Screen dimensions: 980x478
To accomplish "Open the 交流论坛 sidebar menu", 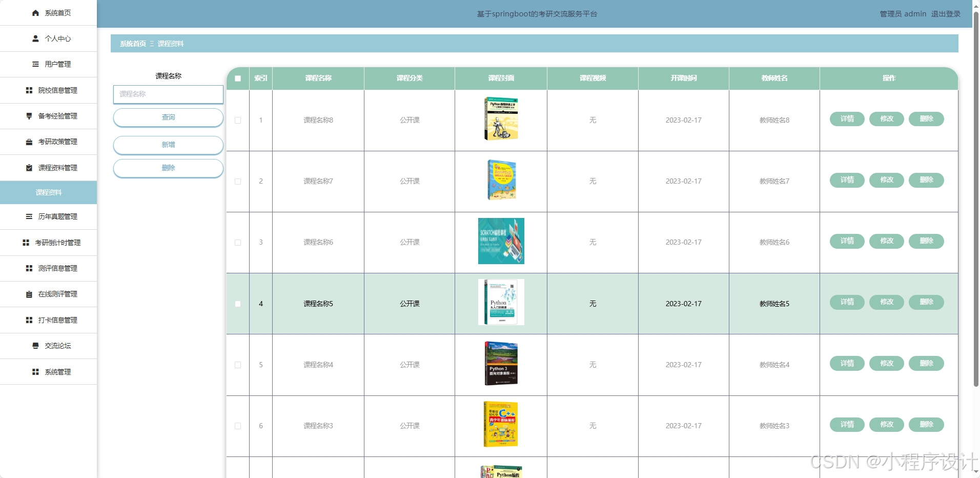I will click(x=48, y=346).
